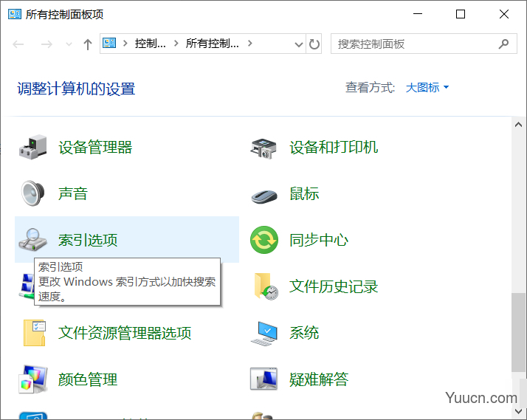Click the 设备和打印机 printer icon
The height and width of the screenshot is (420, 527).
(263, 148)
